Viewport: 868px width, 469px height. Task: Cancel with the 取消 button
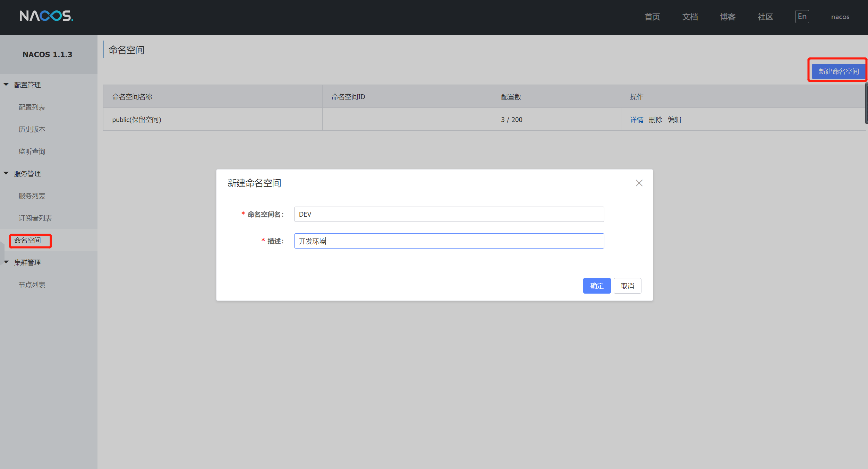(x=627, y=286)
